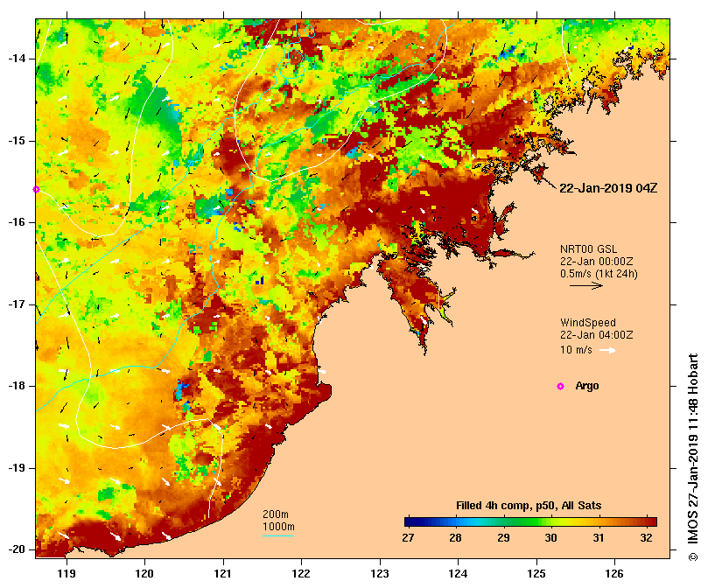Click latitude label '-16'
This screenshot has width=708, height=588.
pos(17,222)
